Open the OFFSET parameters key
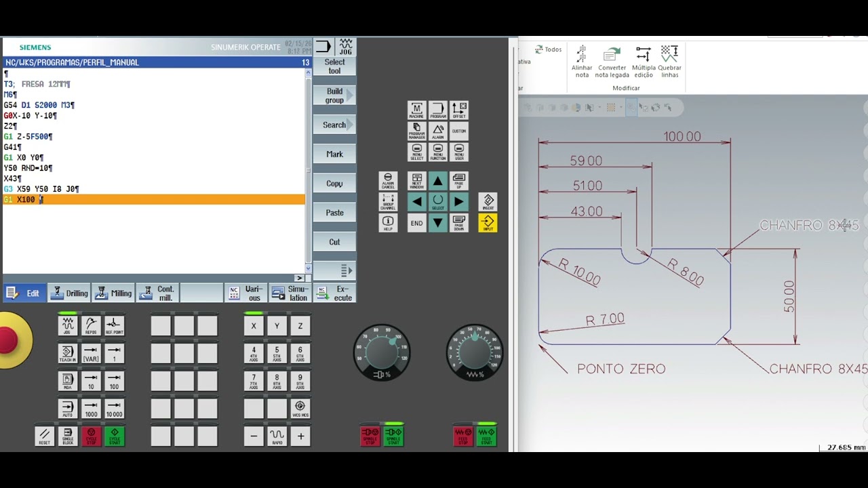This screenshot has height=488, width=868. (459, 110)
